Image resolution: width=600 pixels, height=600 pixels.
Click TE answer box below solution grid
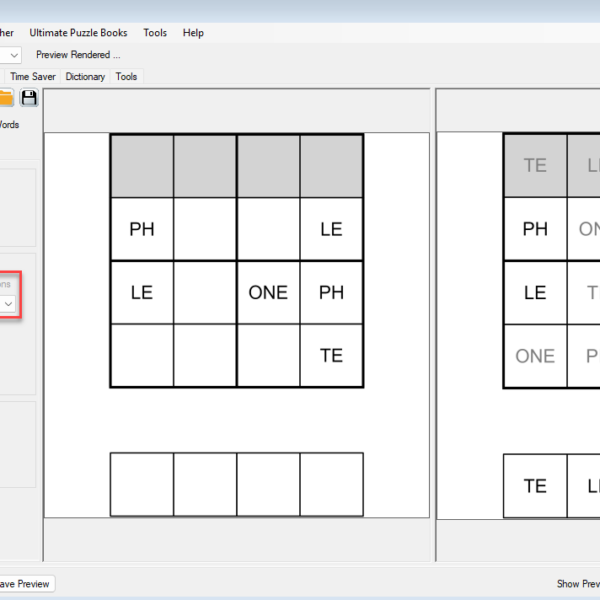[x=535, y=486]
